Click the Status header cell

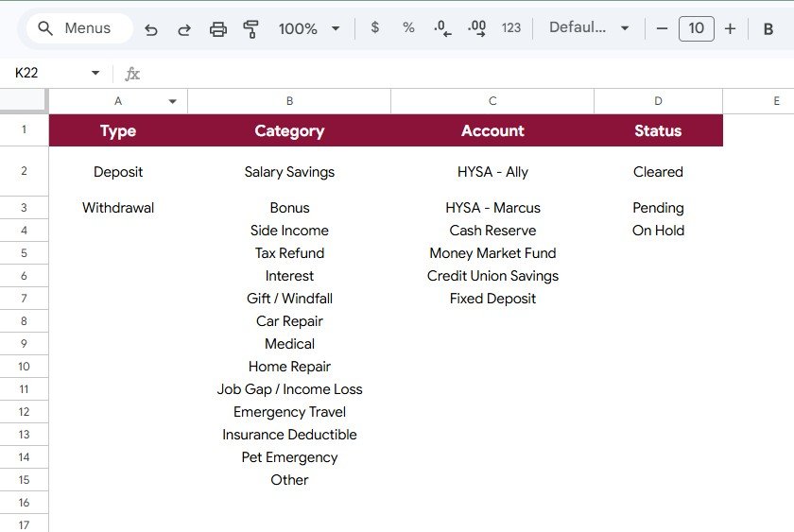658,130
